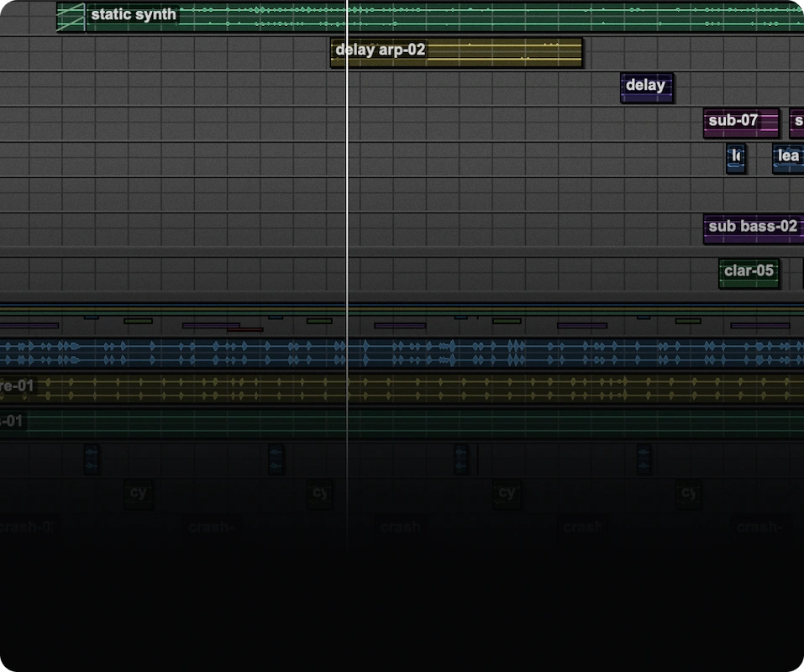Screen dimensions: 804x672
Task: Select the green "clar-05" clip
Action: (x=749, y=273)
